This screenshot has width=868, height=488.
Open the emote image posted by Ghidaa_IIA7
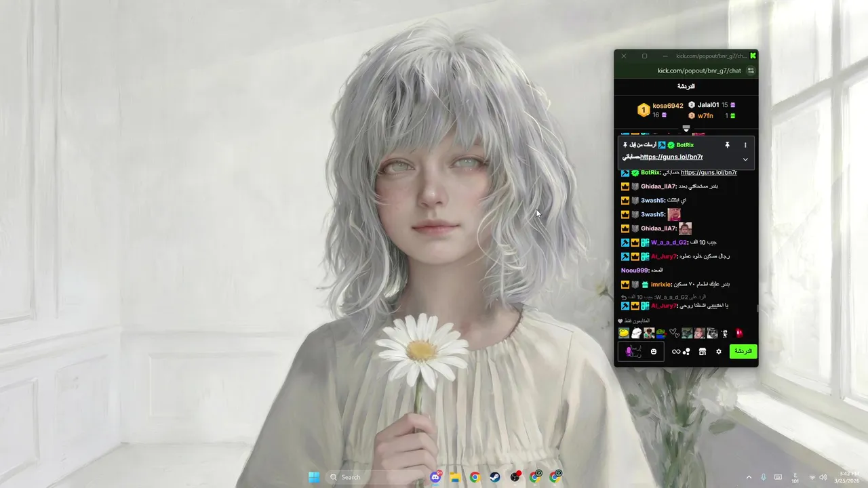686,228
